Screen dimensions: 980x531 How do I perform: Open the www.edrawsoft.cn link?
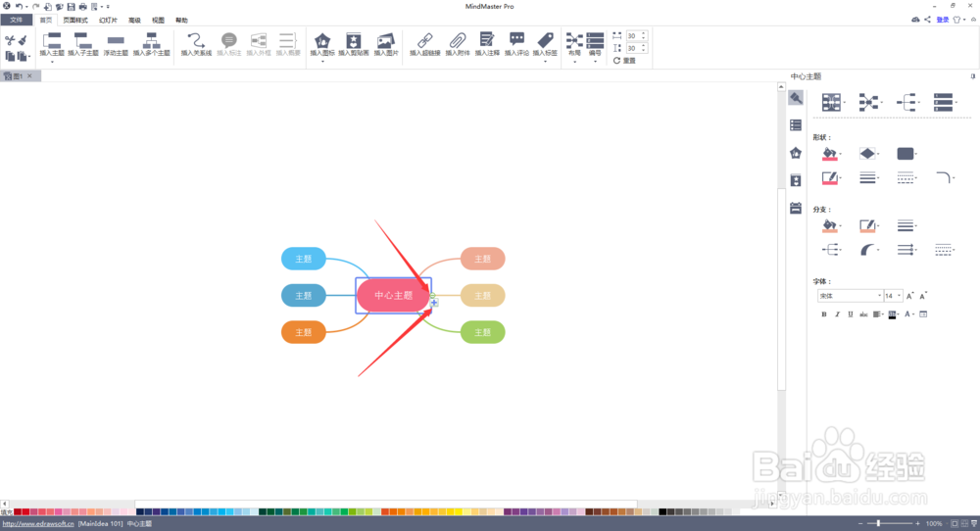[38, 523]
